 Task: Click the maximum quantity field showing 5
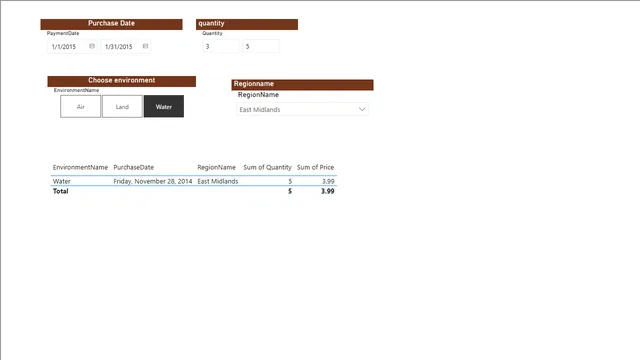point(261,46)
